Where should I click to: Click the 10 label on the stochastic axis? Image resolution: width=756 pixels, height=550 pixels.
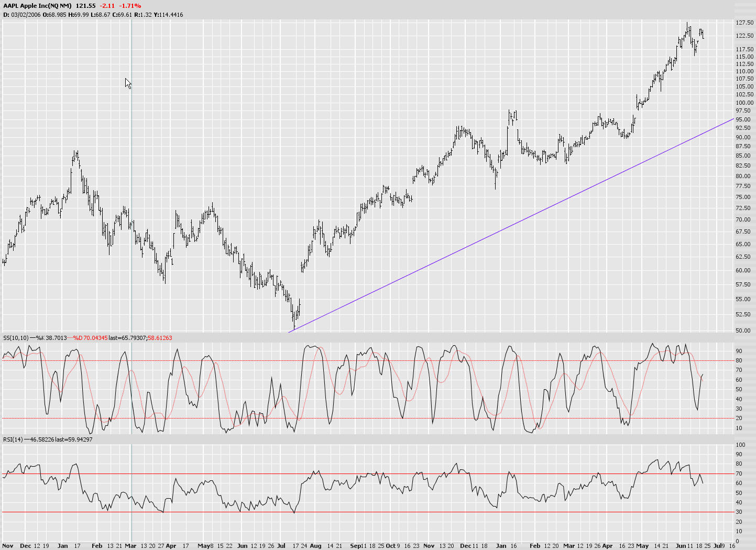click(739, 428)
